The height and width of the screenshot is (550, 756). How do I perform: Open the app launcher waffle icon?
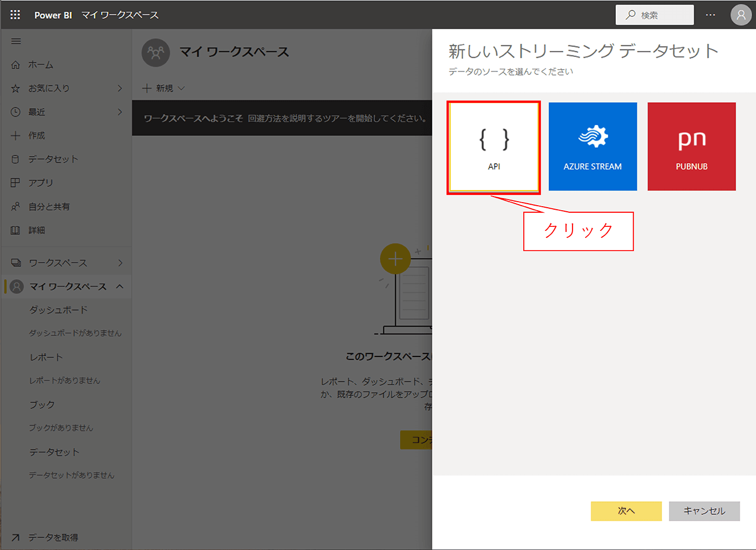(x=15, y=15)
